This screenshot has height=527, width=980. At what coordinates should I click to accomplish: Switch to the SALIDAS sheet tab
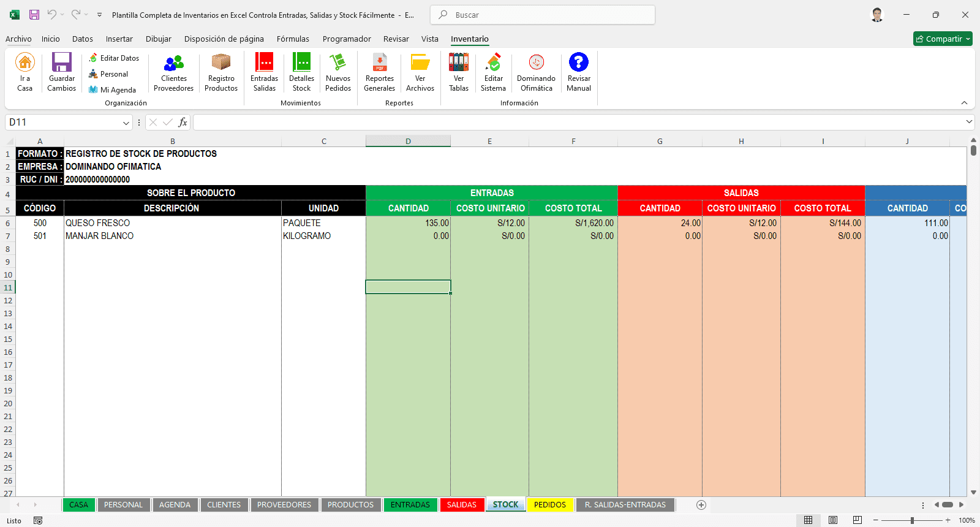pyautogui.click(x=462, y=505)
